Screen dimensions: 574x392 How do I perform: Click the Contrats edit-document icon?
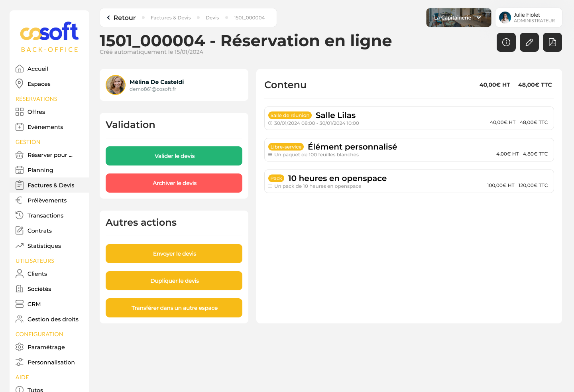20,230
